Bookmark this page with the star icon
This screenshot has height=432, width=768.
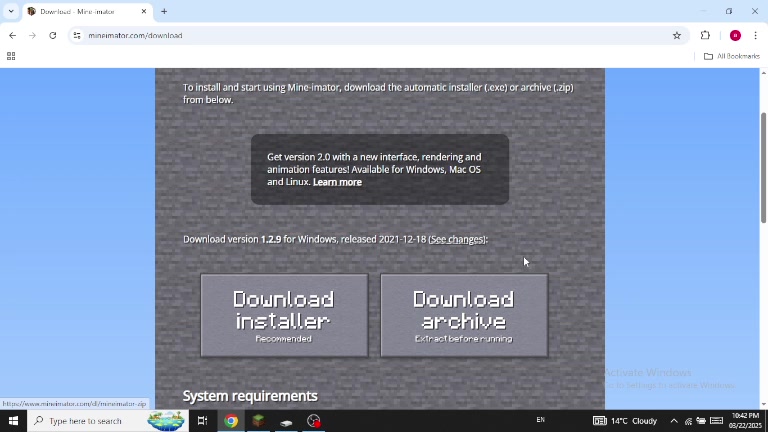(x=676, y=35)
